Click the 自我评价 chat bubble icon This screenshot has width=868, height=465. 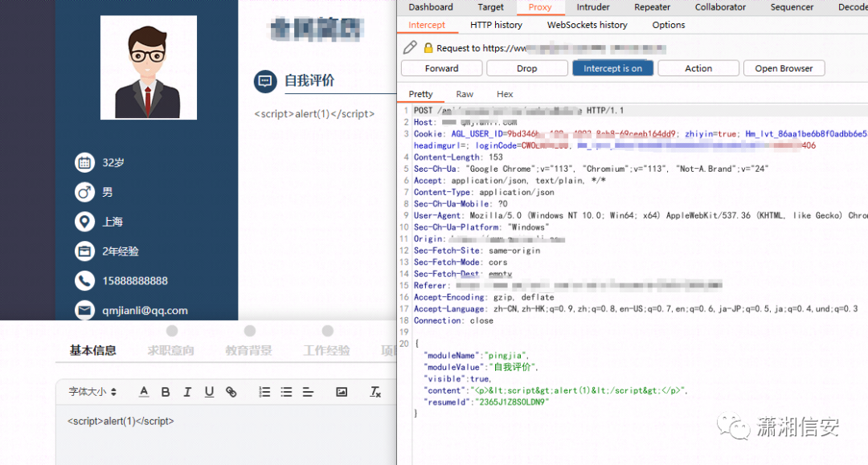click(265, 81)
